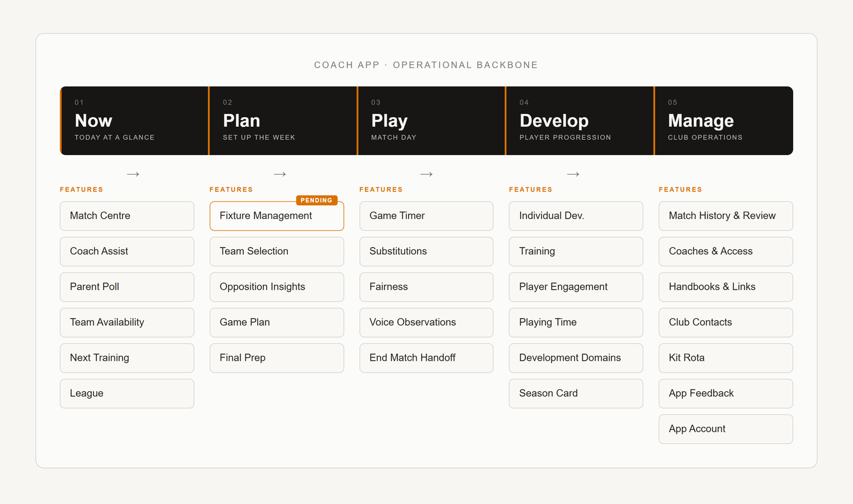Open the App Account card
This screenshot has height=504, width=853.
(x=726, y=429)
